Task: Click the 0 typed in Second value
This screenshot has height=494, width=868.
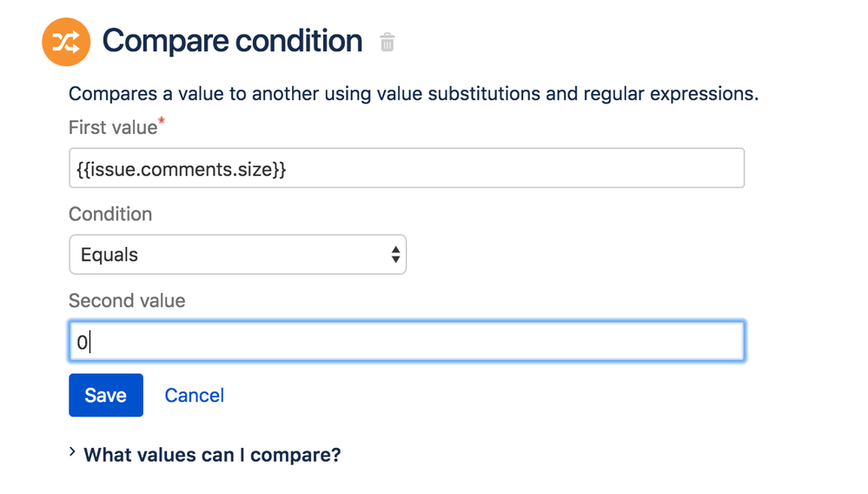Action: (x=82, y=343)
